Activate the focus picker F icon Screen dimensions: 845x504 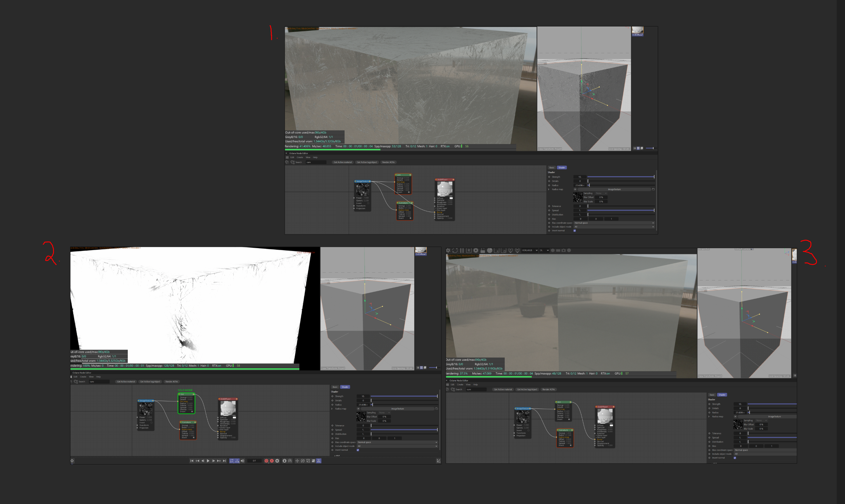511,250
